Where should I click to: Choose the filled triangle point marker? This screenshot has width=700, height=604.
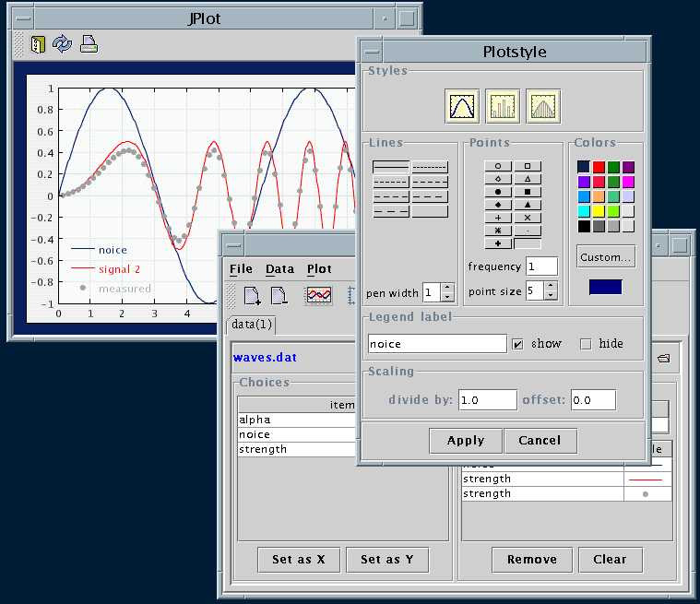[x=528, y=205]
